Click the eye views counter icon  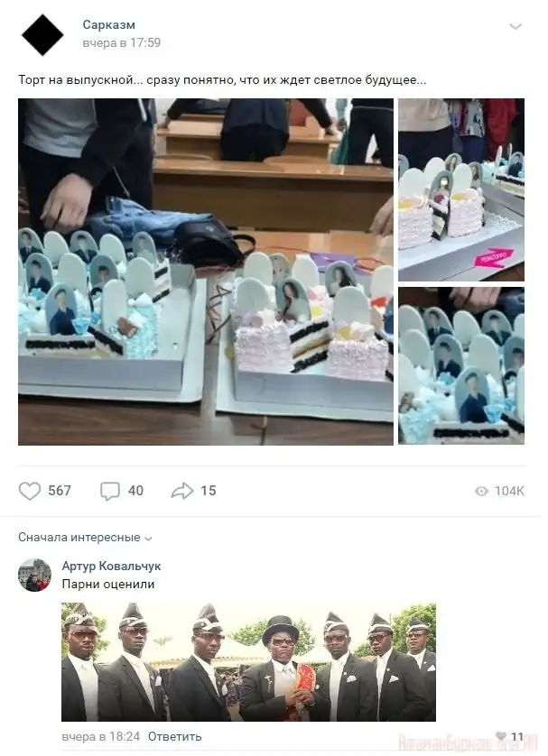pos(481,492)
